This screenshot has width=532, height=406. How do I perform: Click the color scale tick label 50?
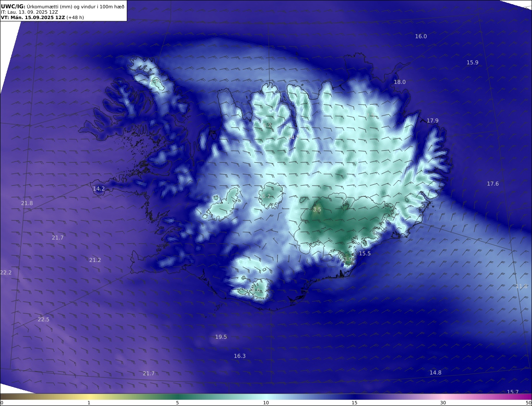(x=529, y=403)
